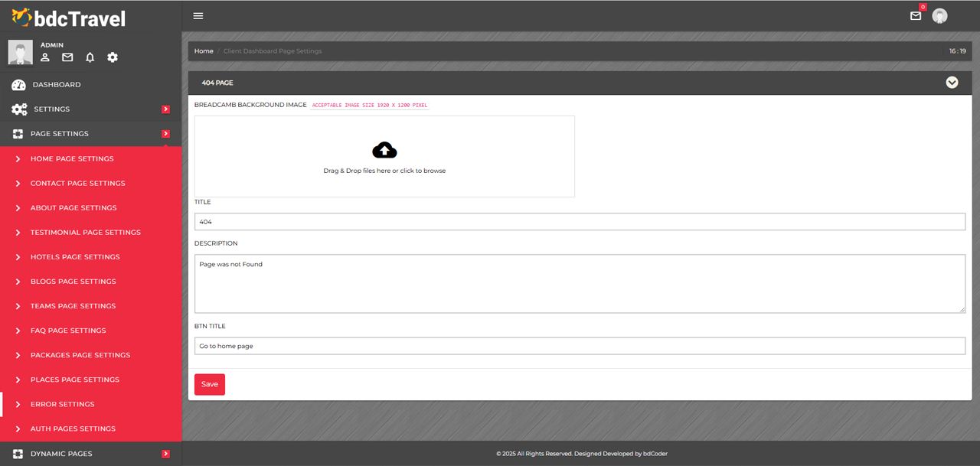Click the chevron beside Teams Page Settings
980x466 pixels.
click(18, 306)
